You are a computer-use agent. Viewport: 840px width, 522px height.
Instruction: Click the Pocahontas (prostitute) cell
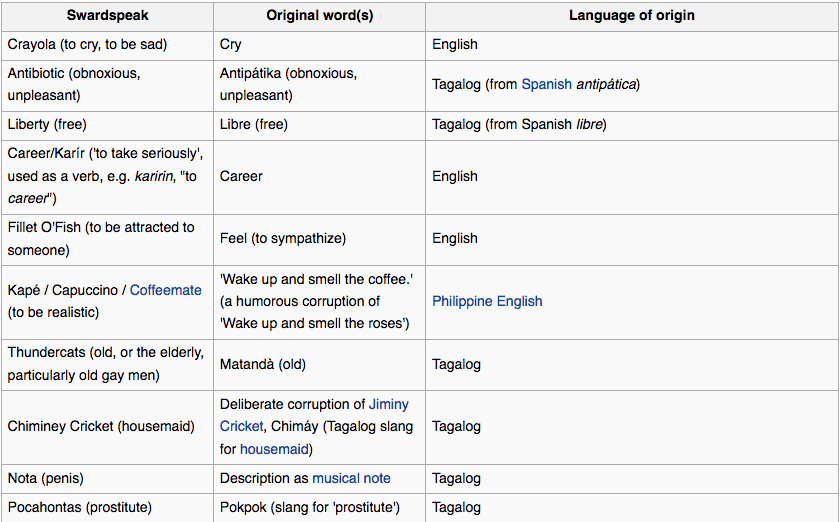(x=80, y=507)
